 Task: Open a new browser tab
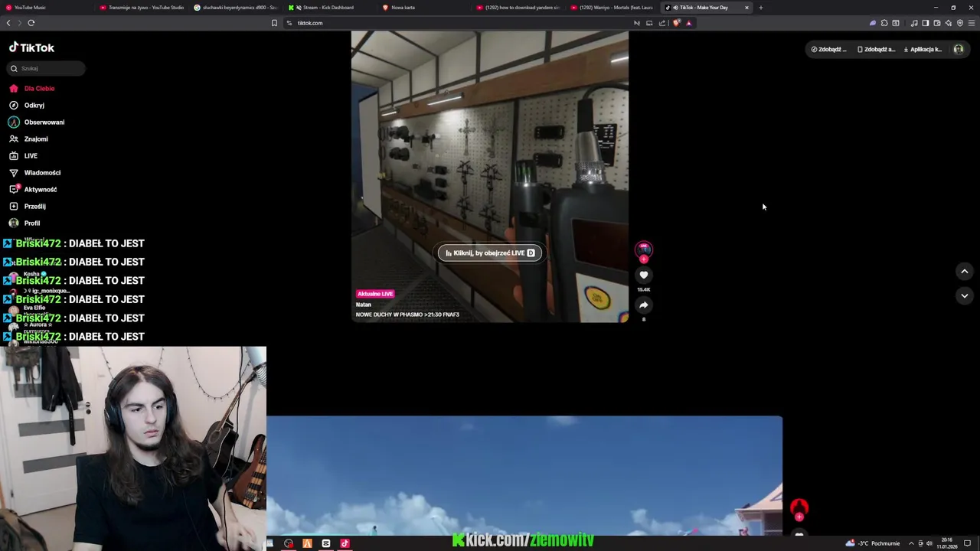[761, 8]
